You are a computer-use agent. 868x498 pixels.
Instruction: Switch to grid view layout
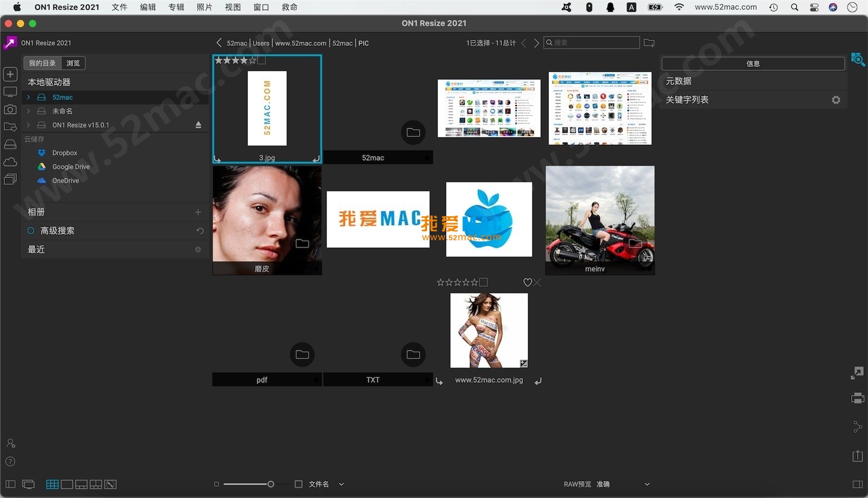click(x=52, y=484)
